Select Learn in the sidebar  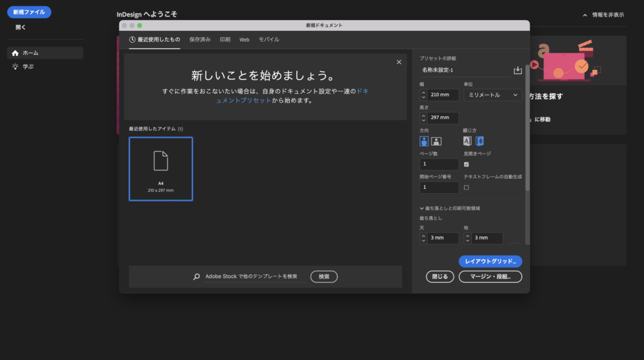(x=45, y=67)
